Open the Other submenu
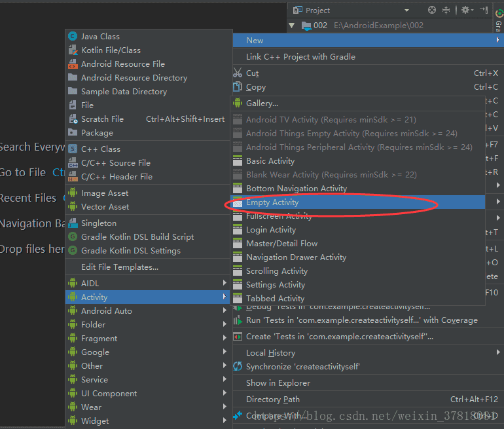Image resolution: width=504 pixels, height=429 pixels. click(147, 365)
